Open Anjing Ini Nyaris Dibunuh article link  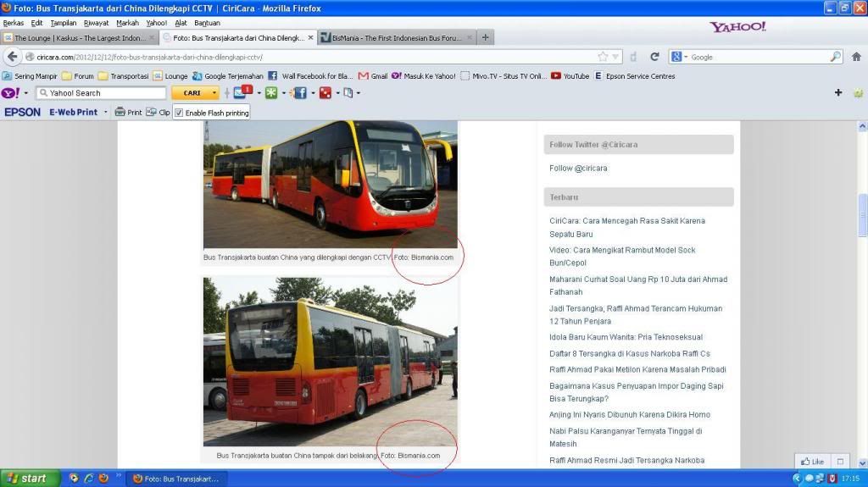pos(630,414)
